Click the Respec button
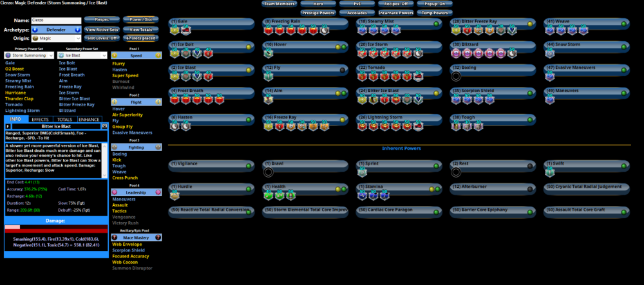Screen dimensions: 644x285 [98, 20]
